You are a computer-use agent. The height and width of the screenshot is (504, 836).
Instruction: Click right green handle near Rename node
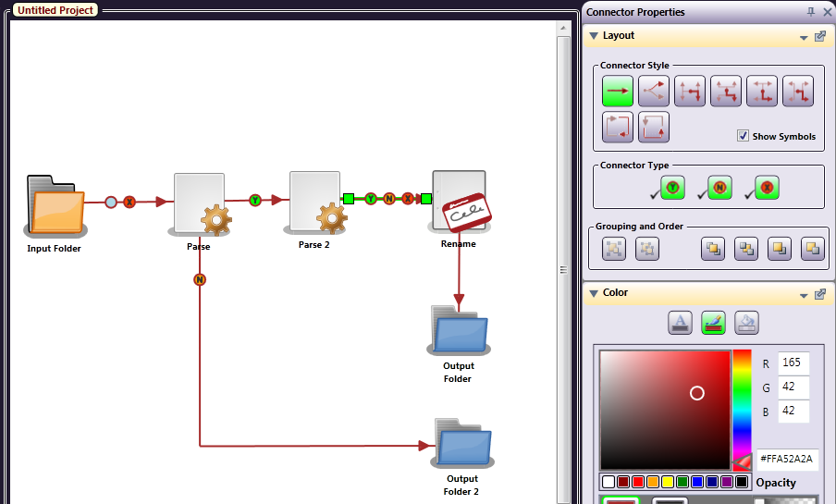coord(426,199)
